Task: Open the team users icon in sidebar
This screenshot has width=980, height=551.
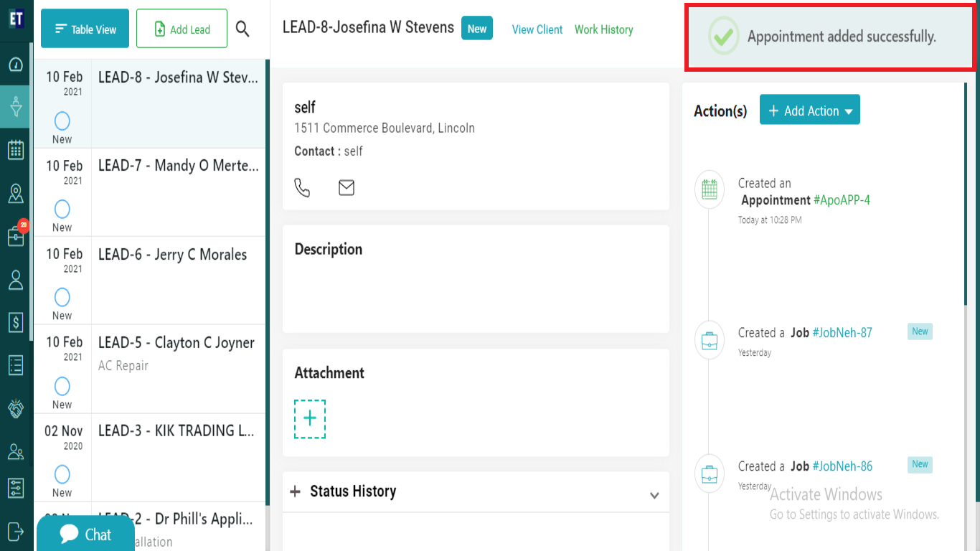Action: point(16,451)
